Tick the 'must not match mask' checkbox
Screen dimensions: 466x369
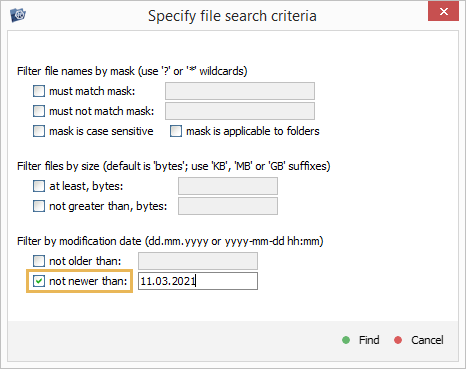(x=39, y=111)
